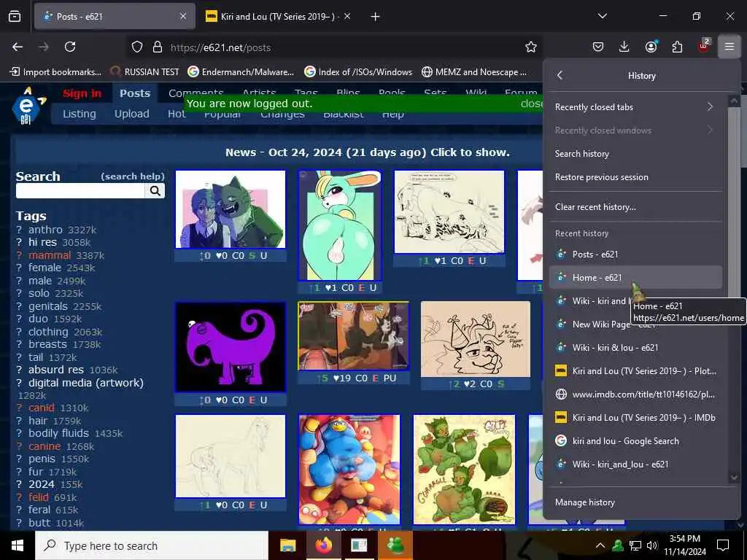Viewport: 747px width, 560px height.
Task: Click Manage history at panel bottom
Action: (x=635, y=502)
